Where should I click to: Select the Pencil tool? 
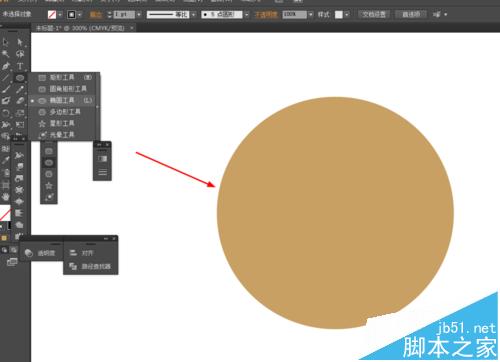tap(20, 89)
